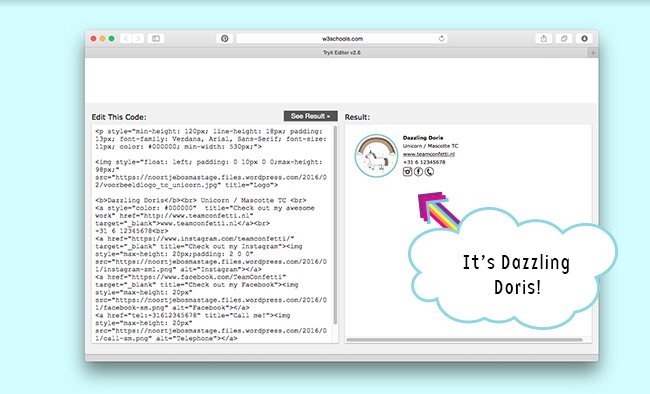Click the Safari forward navigation arrow
This screenshot has width=650, height=394.
pos(138,39)
